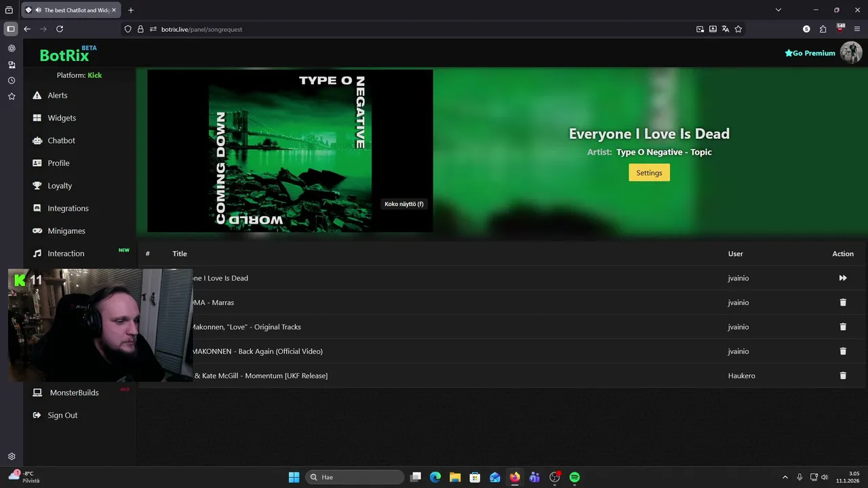Open File Explorer from the taskbar
This screenshot has width=868, height=488.
[455, 477]
